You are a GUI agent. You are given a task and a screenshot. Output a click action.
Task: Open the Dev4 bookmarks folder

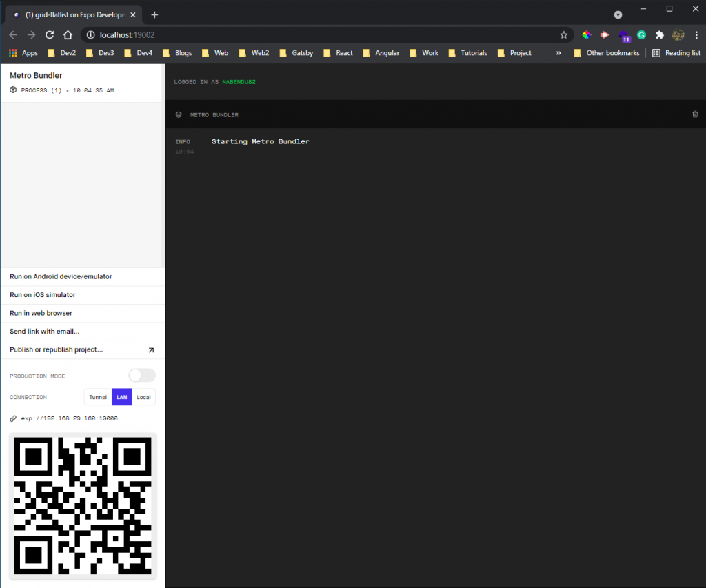coord(138,52)
